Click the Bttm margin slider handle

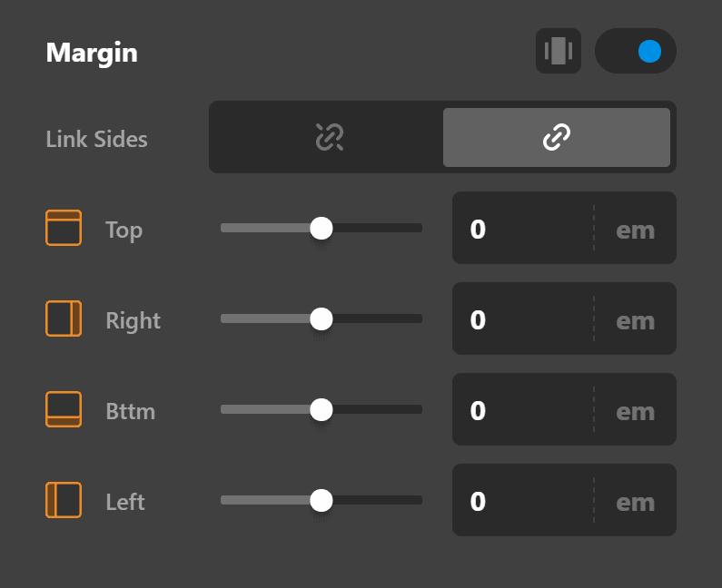321,409
